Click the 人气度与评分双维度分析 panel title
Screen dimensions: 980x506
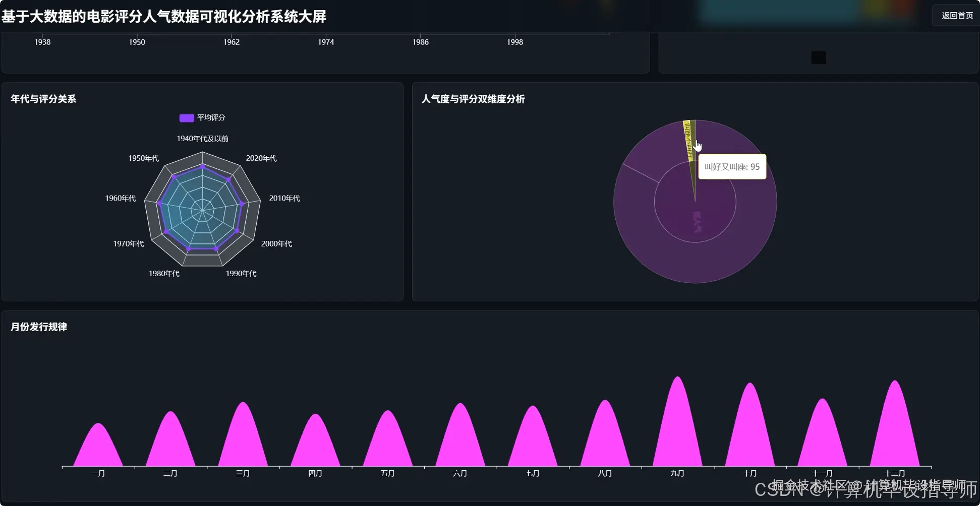click(x=473, y=99)
